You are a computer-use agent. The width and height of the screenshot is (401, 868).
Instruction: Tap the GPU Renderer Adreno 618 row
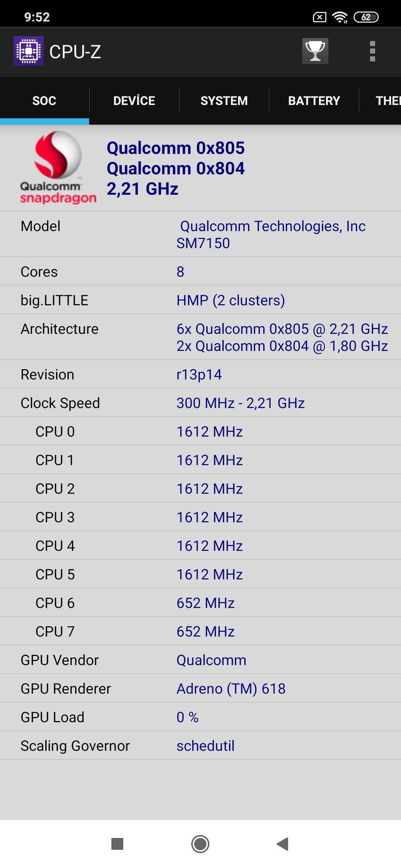[200, 688]
